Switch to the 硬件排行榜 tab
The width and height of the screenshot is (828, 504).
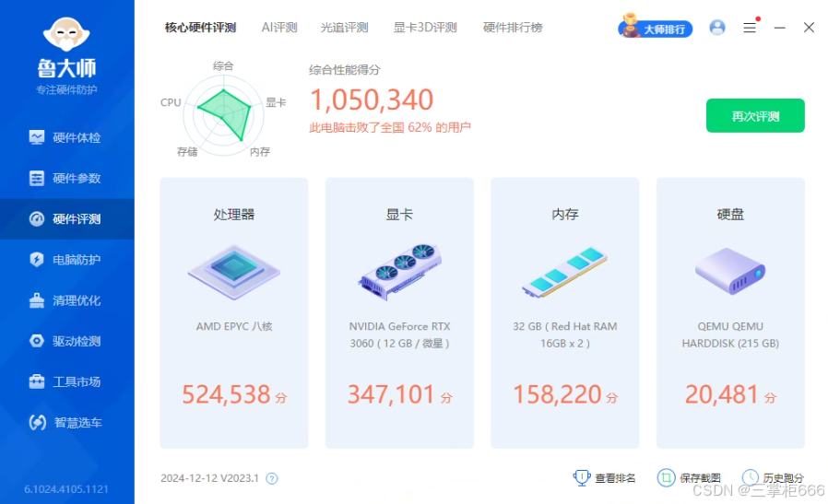pos(513,28)
